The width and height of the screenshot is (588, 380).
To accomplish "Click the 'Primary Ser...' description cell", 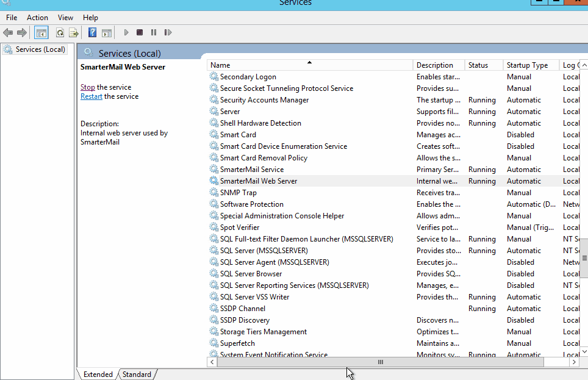I will pyautogui.click(x=437, y=169).
